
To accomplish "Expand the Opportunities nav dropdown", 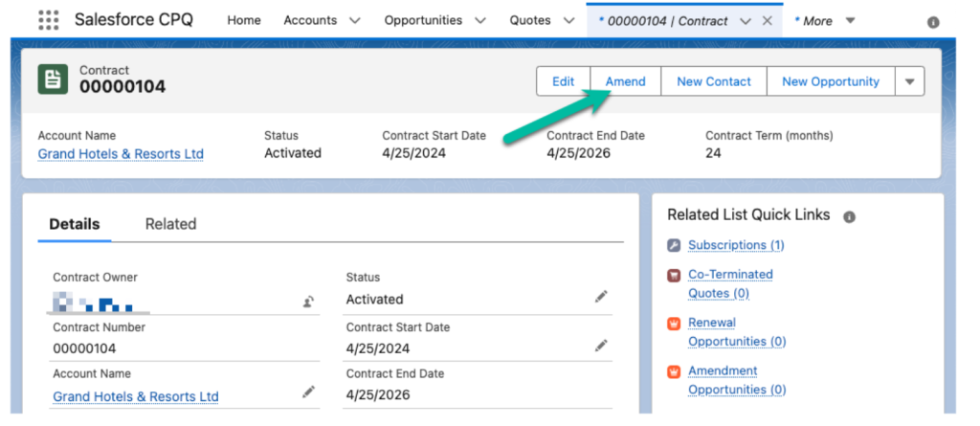I will [x=480, y=21].
